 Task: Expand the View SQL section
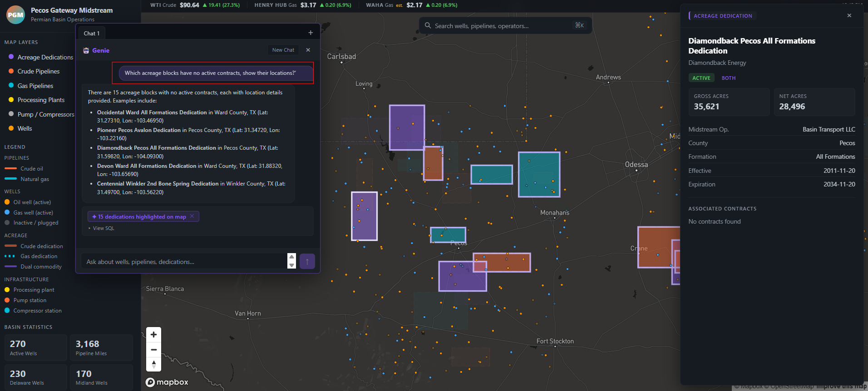(103, 228)
